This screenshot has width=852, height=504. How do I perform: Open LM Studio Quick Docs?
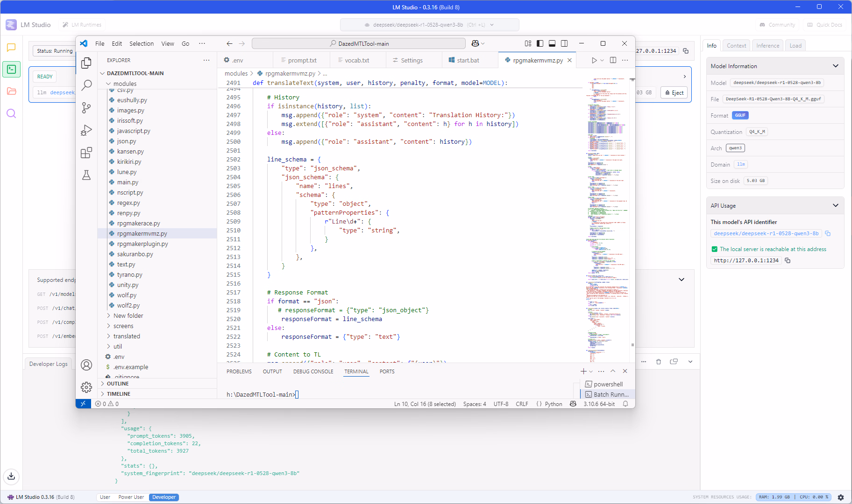(x=824, y=25)
